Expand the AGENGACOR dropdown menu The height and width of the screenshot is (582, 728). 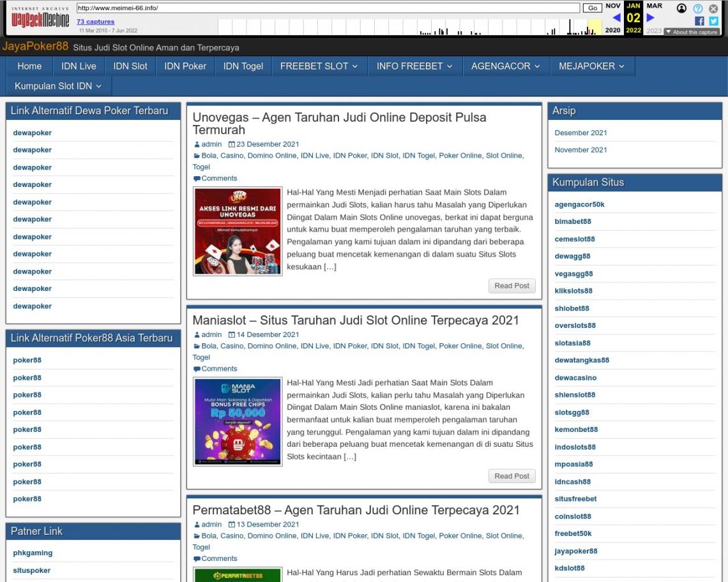coord(506,66)
